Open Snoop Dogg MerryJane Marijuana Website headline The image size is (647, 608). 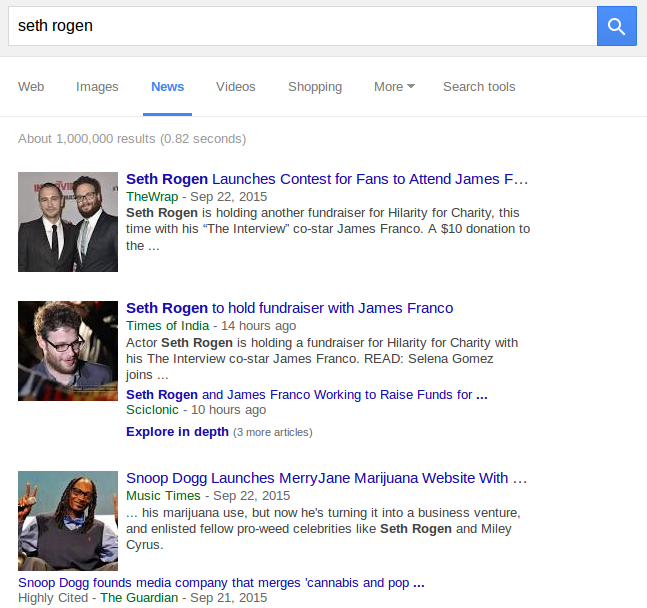(x=326, y=478)
